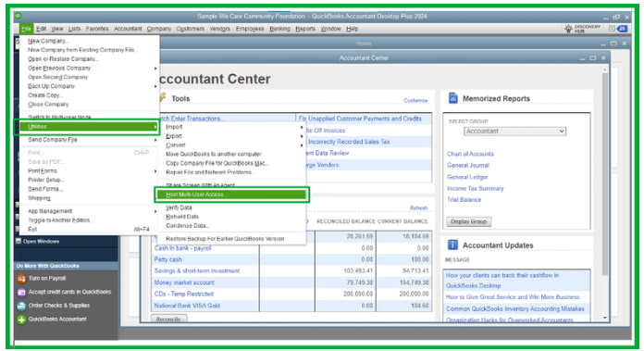Open National Bank VISA Gold account
Screen dimensions: 644x351
187,306
